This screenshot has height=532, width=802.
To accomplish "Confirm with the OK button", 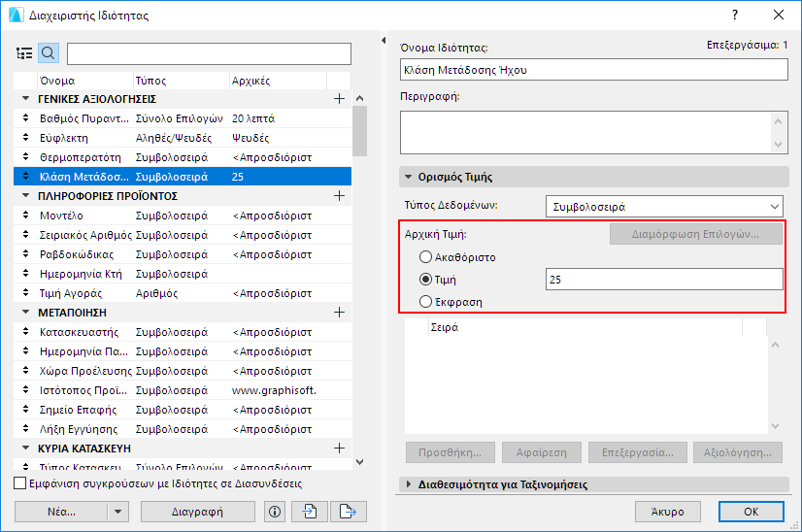I will tap(751, 512).
